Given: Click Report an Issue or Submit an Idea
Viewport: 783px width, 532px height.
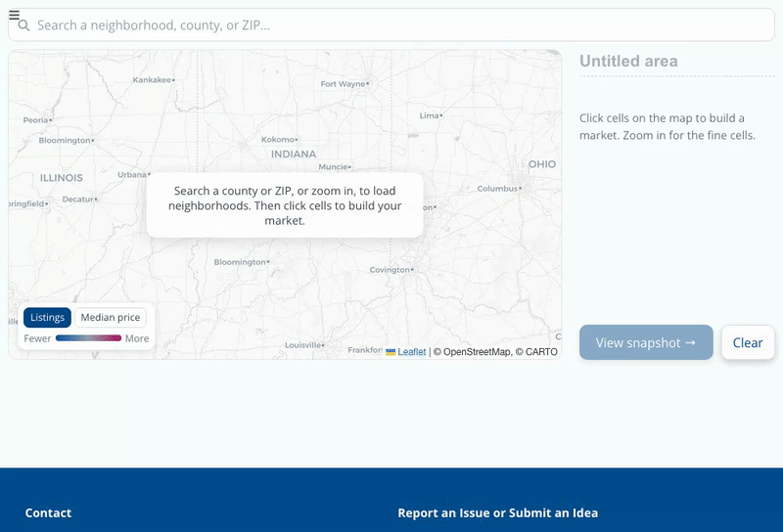Looking at the screenshot, I should [x=498, y=512].
